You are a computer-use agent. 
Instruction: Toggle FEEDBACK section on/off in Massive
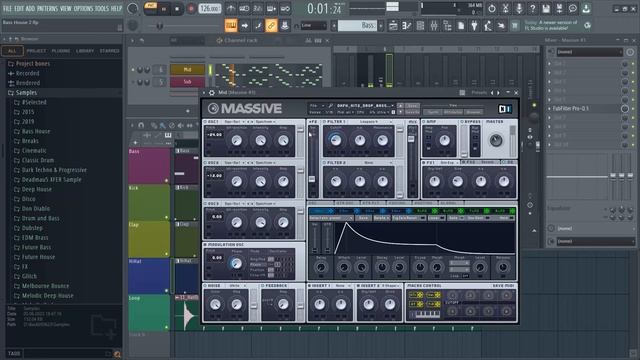(263, 286)
